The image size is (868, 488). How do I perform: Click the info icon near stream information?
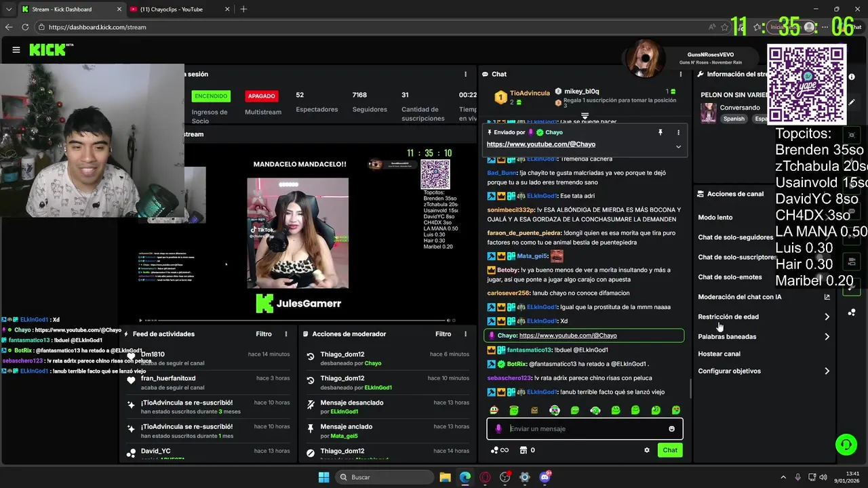coord(852,77)
